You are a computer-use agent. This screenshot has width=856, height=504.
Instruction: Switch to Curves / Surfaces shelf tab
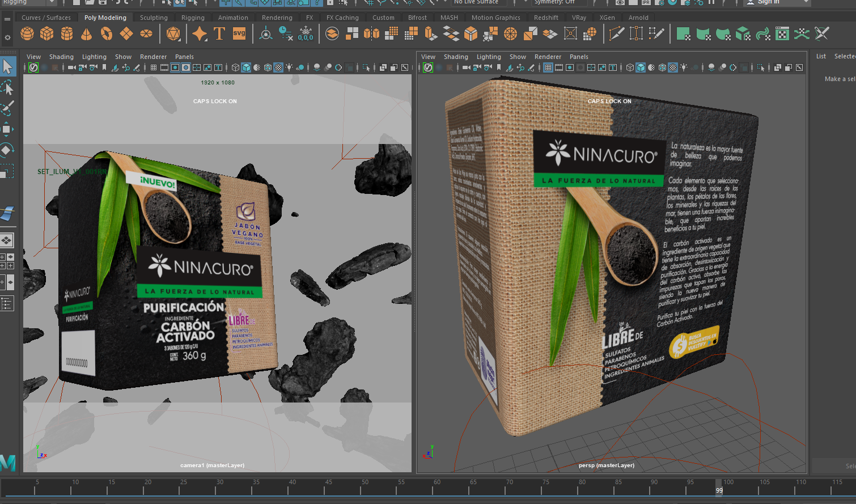(x=46, y=18)
